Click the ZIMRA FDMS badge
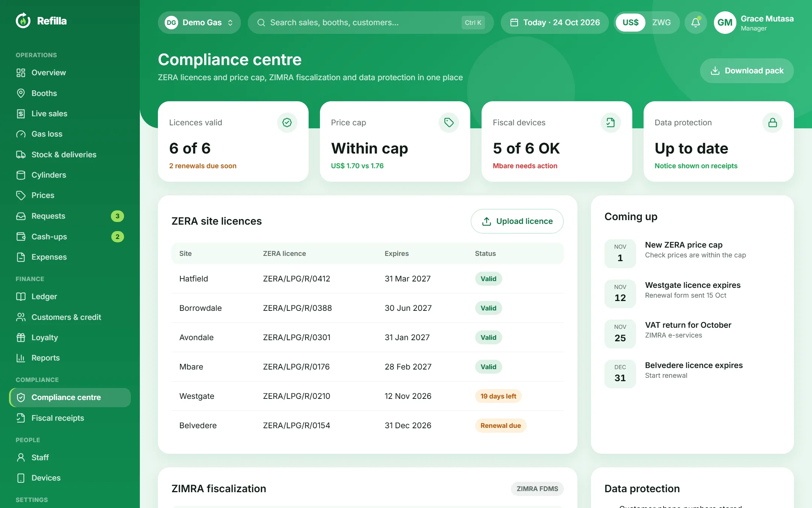Viewport: 812px width, 508px height. (x=537, y=489)
